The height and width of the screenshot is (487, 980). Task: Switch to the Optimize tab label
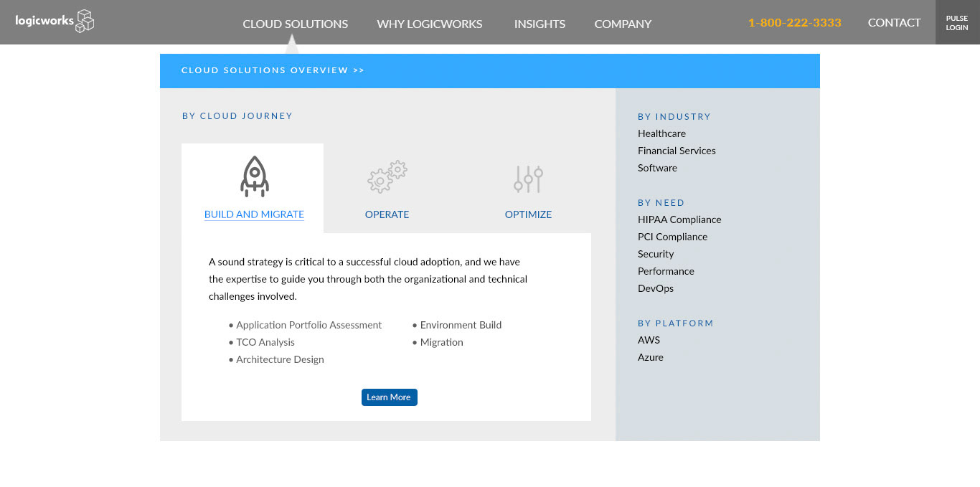528,214
